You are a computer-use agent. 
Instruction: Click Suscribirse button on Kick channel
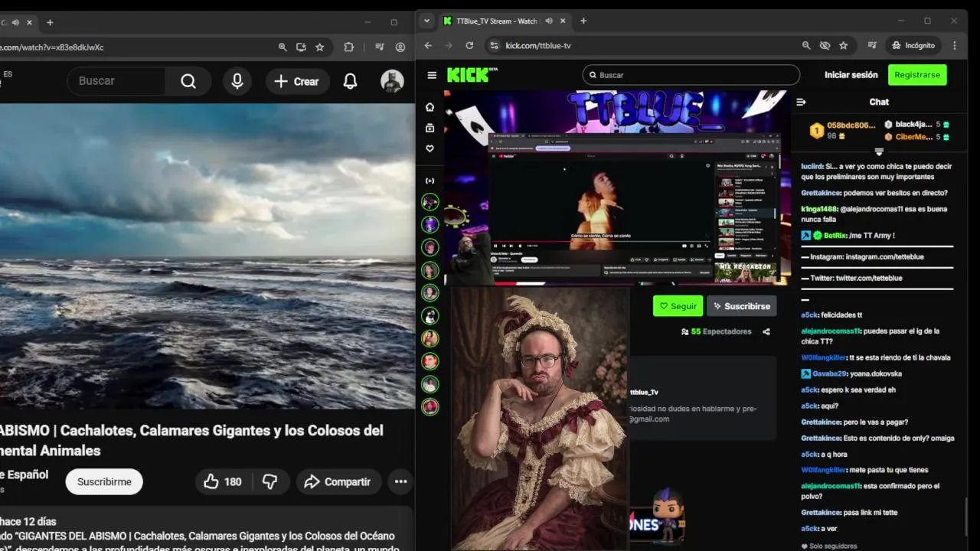741,306
